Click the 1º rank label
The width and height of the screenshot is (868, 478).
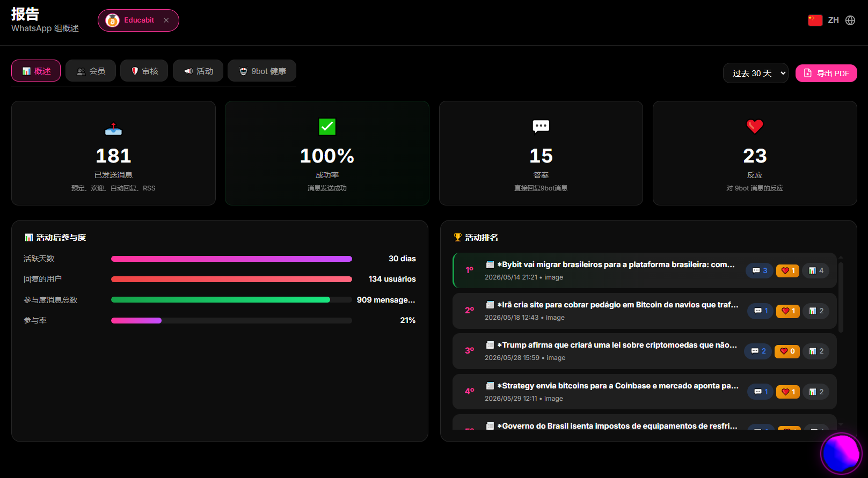[x=469, y=270]
